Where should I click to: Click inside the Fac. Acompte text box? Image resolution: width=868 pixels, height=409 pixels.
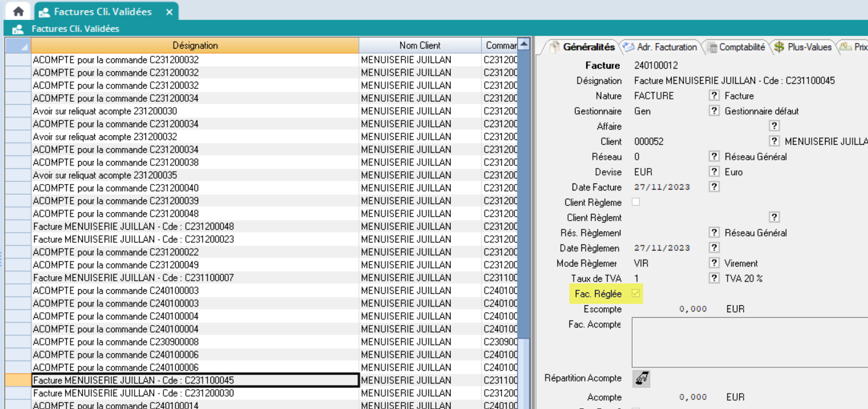point(749,342)
